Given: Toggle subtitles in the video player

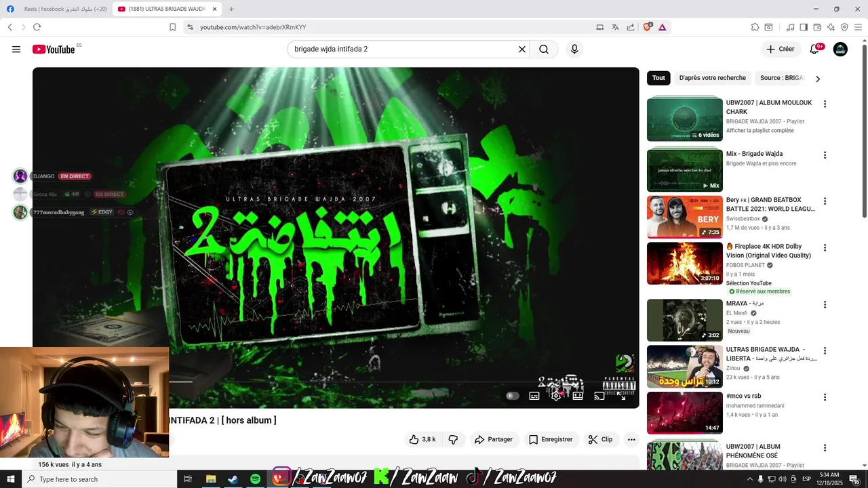Looking at the screenshot, I should 534,396.
